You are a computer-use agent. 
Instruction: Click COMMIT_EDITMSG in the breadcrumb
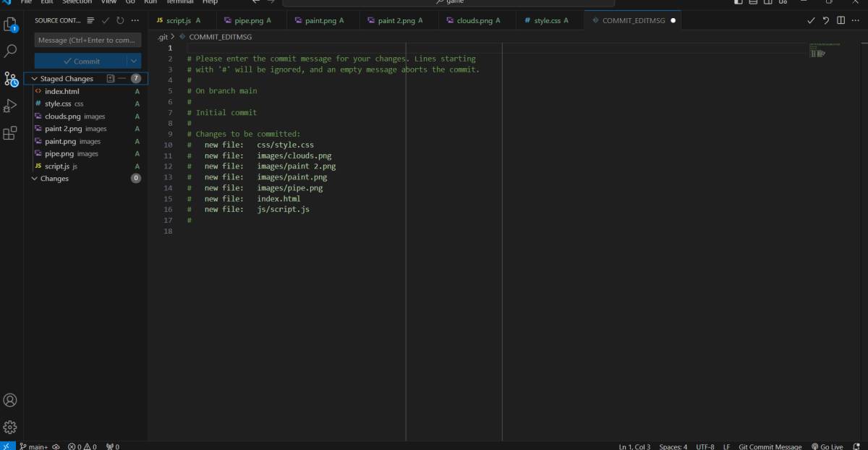tap(221, 36)
